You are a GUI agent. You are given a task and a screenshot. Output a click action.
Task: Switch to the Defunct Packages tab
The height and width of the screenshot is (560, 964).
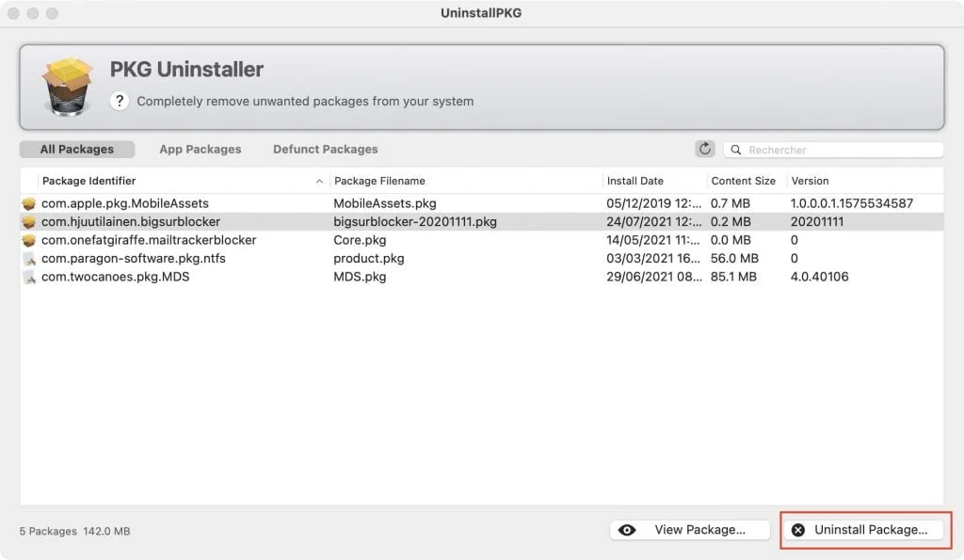pos(325,150)
